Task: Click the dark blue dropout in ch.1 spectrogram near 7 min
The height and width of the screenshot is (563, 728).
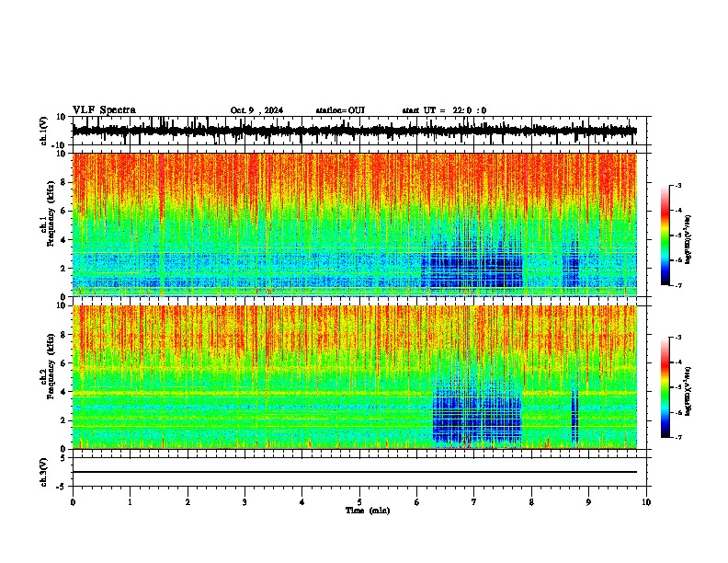Action: coord(472,270)
